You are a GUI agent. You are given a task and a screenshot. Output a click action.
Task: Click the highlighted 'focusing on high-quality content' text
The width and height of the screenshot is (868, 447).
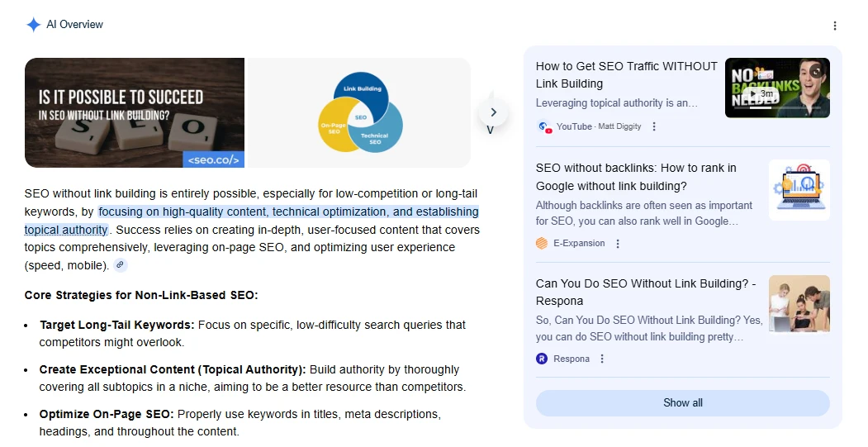point(287,212)
